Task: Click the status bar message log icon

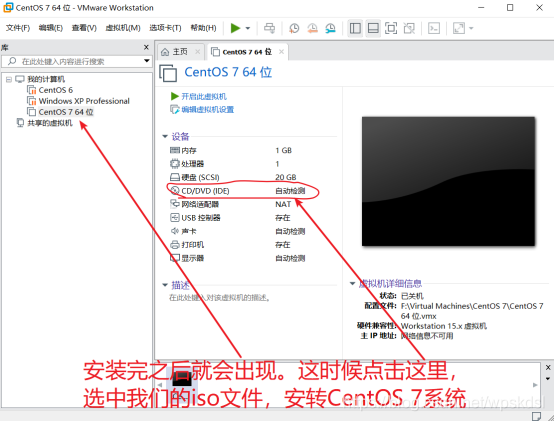Action: [537, 416]
